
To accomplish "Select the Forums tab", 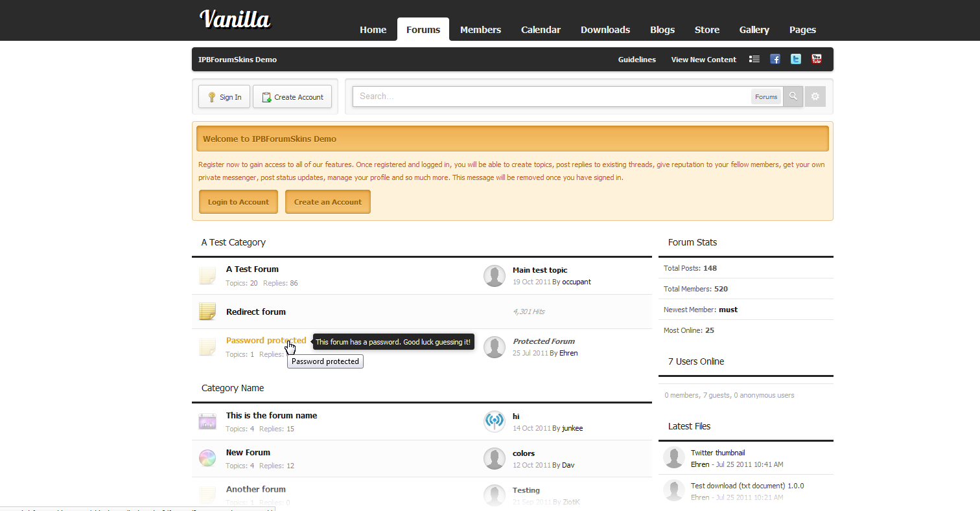I will click(x=423, y=30).
